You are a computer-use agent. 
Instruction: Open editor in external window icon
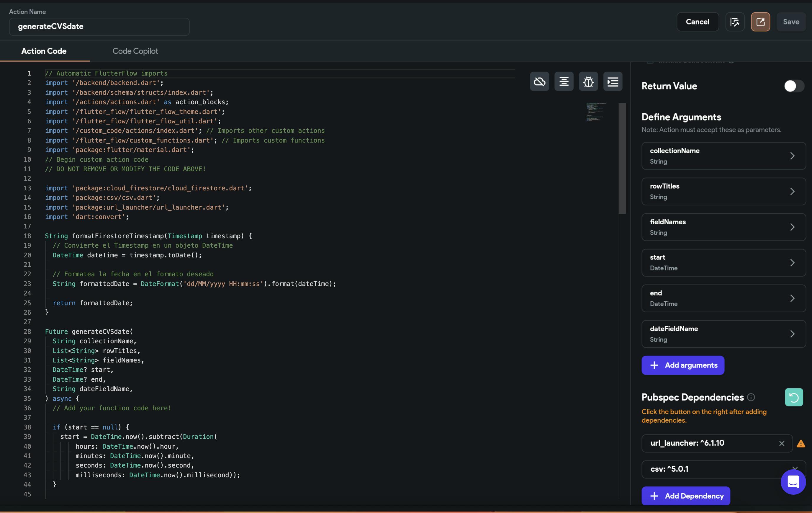point(760,22)
